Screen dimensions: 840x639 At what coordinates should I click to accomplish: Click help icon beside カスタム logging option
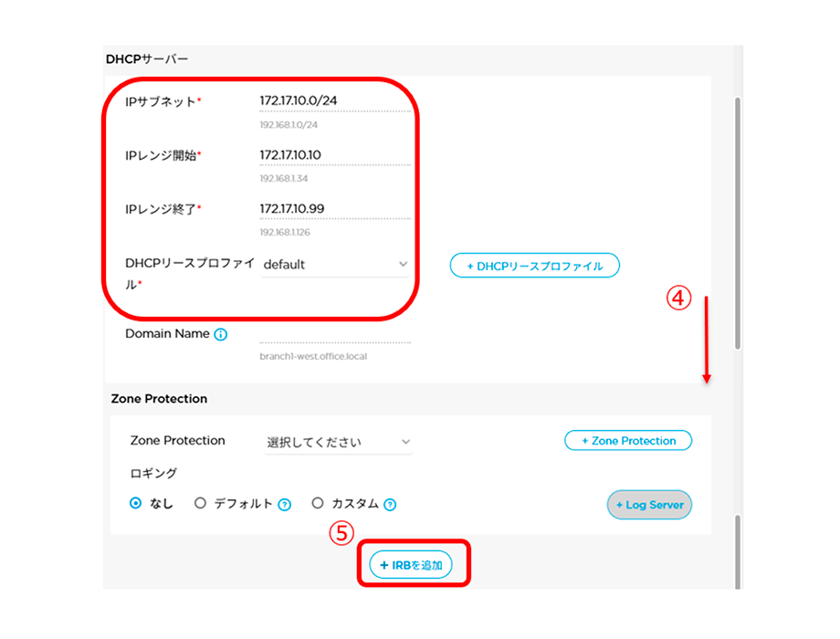[x=390, y=504]
